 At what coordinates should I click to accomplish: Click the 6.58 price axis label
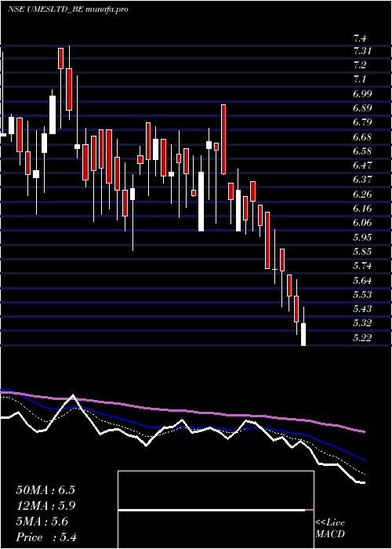(362, 151)
